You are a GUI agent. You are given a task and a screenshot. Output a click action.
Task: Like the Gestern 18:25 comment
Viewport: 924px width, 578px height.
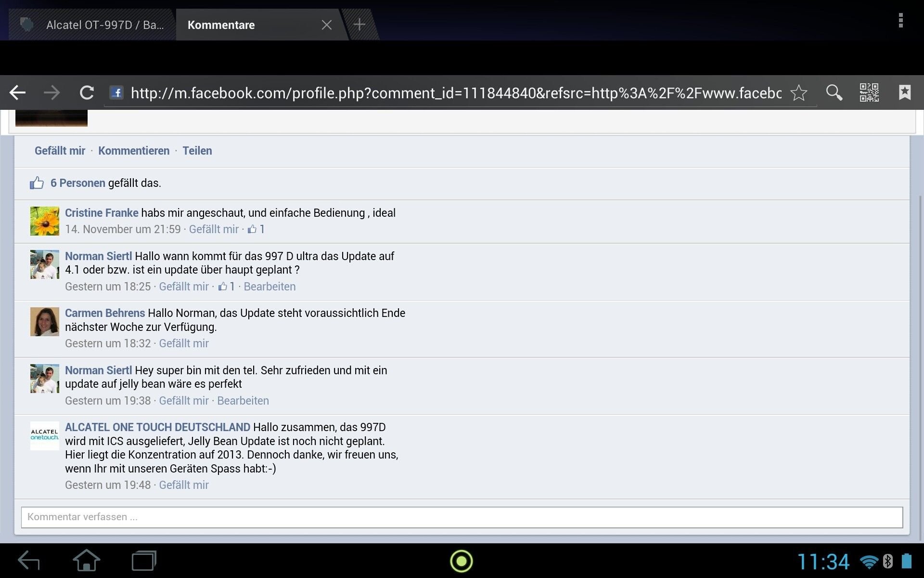[x=184, y=287]
